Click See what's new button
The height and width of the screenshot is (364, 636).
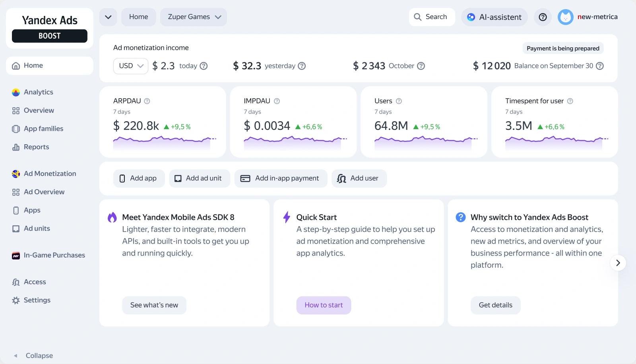coord(154,305)
